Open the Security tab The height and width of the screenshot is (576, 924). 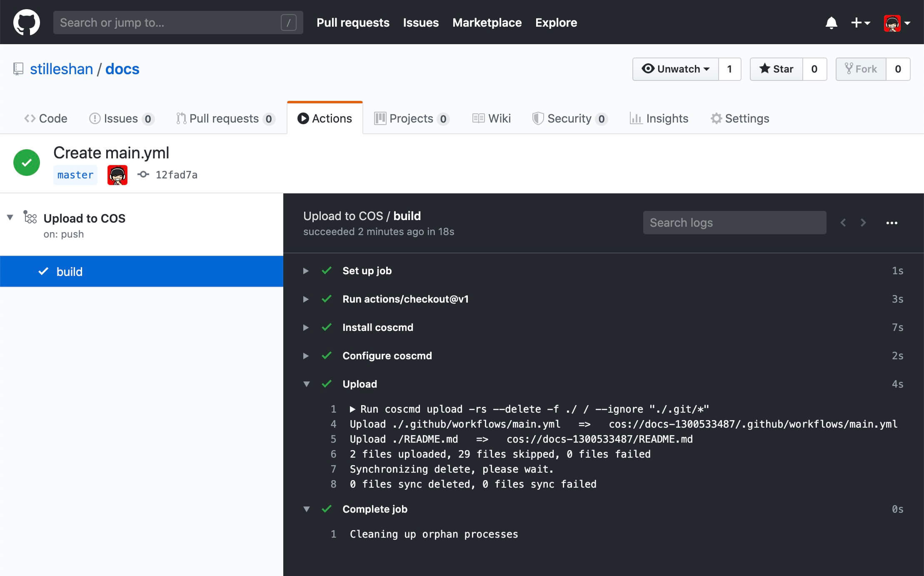click(x=569, y=118)
